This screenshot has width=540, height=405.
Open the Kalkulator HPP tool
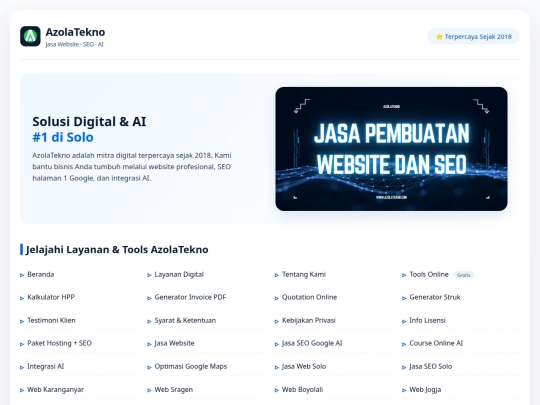pos(51,297)
